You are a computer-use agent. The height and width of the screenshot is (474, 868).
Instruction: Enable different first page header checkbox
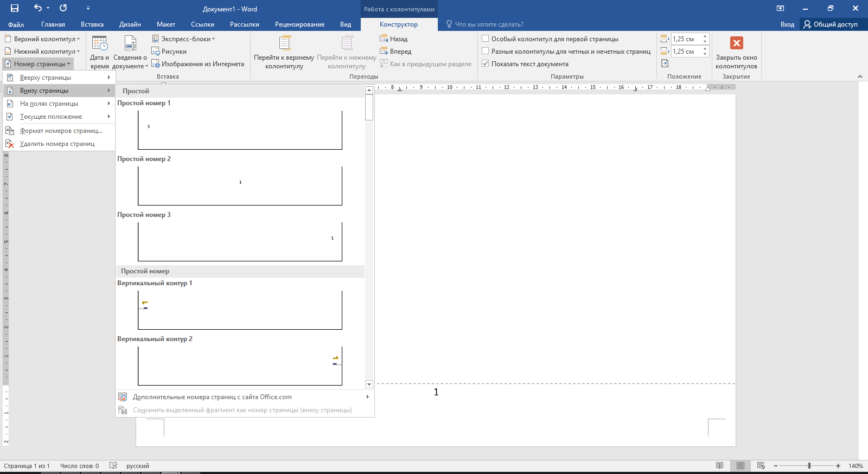point(486,39)
